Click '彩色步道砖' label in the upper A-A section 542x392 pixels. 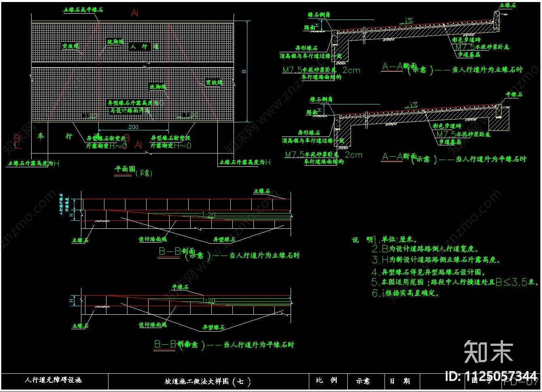point(466,40)
